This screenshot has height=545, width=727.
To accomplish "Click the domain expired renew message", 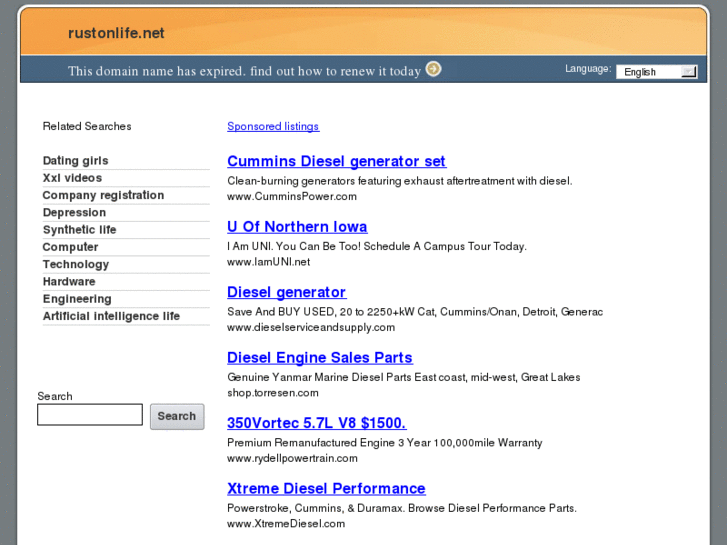I will [244, 71].
